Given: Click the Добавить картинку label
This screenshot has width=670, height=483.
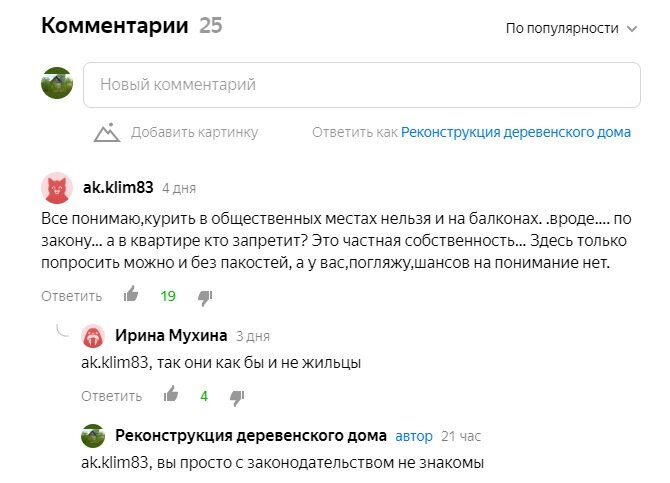Looking at the screenshot, I should point(194,132).
